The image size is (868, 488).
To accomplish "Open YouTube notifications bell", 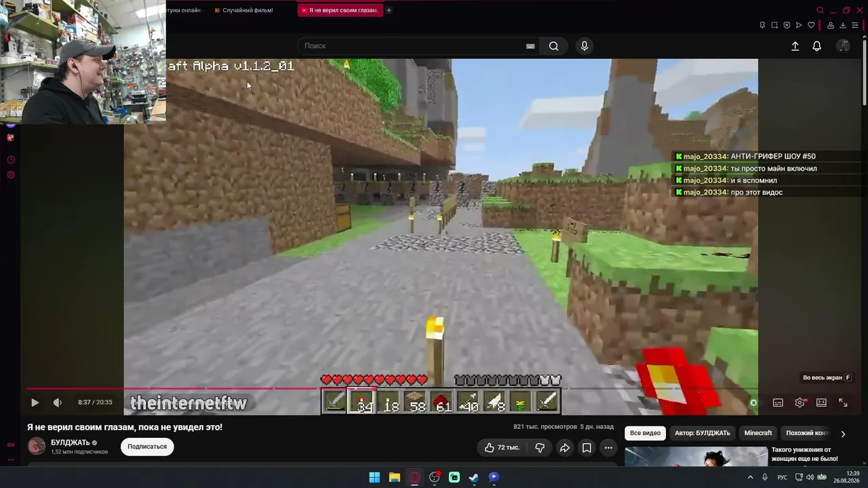I will (x=817, y=46).
